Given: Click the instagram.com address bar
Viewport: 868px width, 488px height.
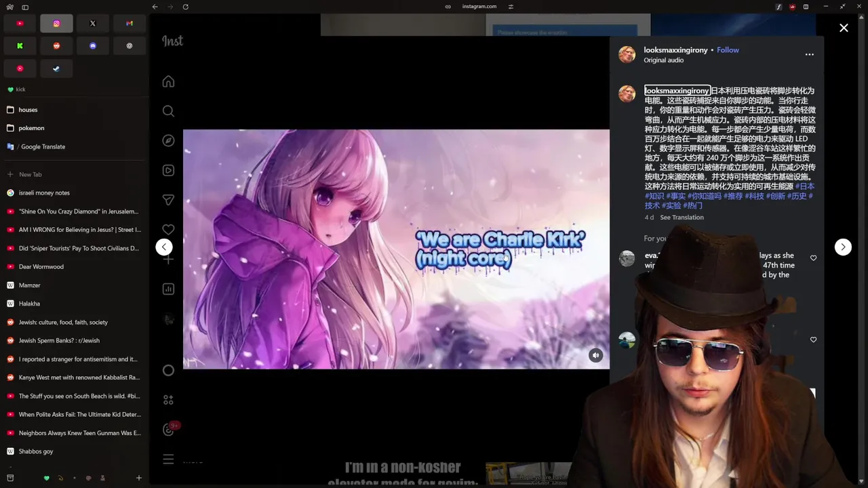Looking at the screenshot, I should [x=479, y=7].
